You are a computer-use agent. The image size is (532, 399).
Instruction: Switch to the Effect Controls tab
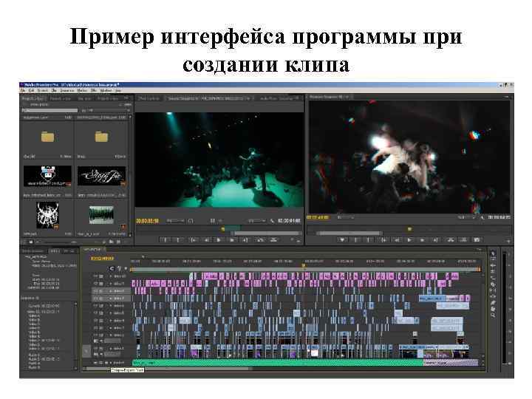tap(149, 98)
